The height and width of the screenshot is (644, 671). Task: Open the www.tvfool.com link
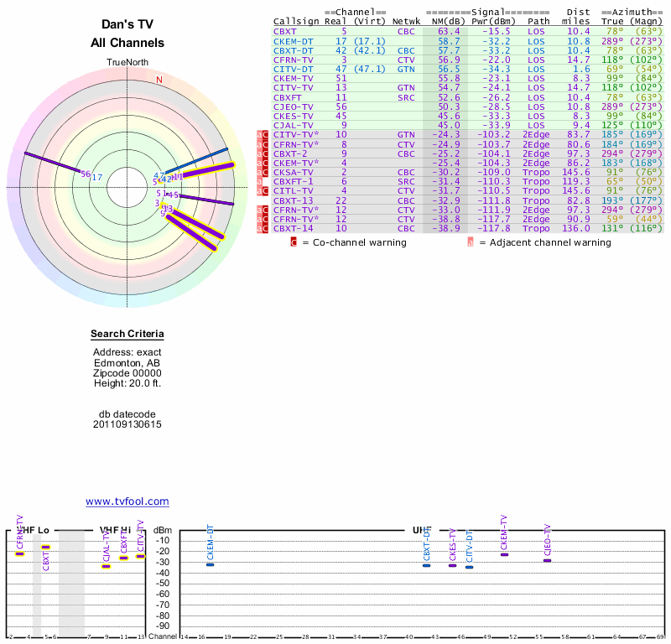[x=127, y=501]
